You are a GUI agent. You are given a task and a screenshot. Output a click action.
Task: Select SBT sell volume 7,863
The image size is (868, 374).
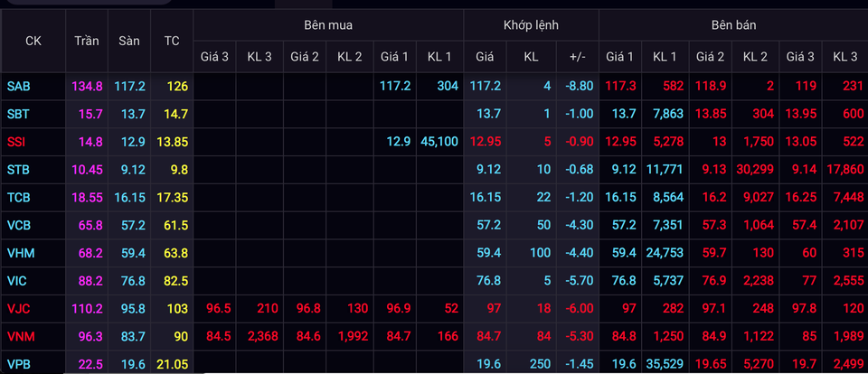click(x=667, y=114)
